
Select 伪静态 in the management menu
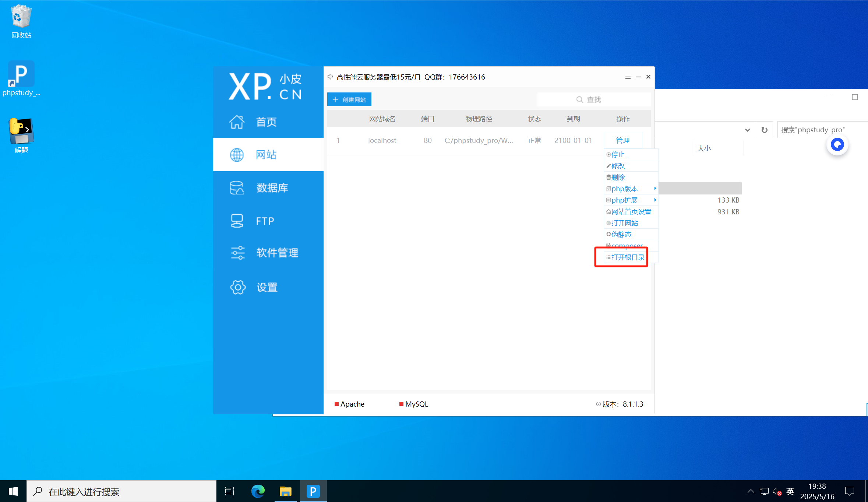(621, 234)
